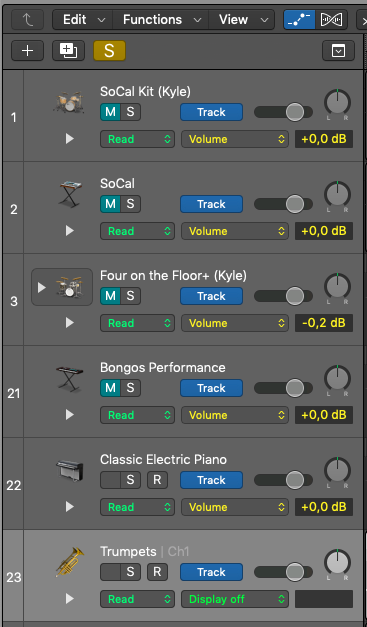This screenshot has width=367, height=627.
Task: Open Read automation dropdown on Bongos Performance
Action: pos(138,415)
